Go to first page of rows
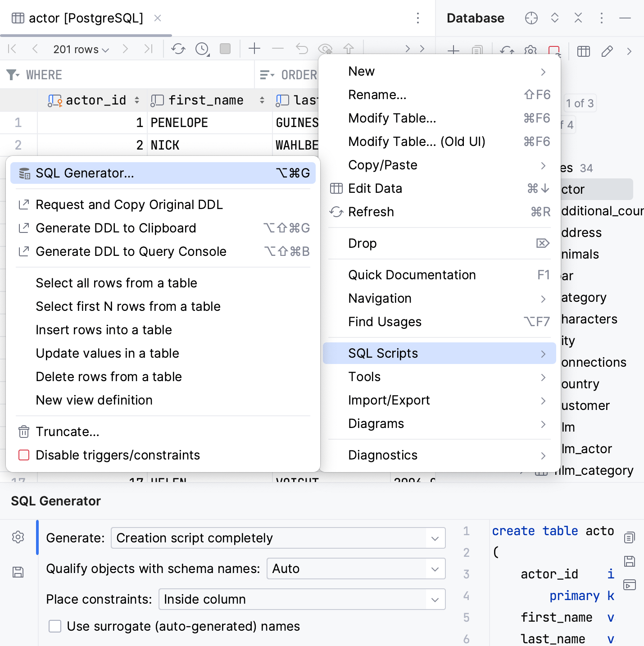 click(x=13, y=49)
